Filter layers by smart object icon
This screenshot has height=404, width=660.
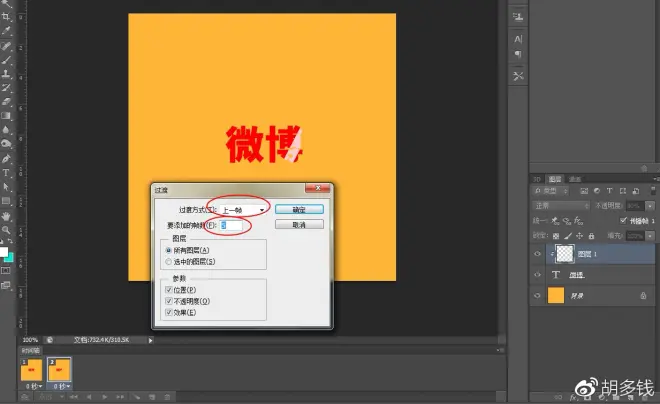(636, 191)
